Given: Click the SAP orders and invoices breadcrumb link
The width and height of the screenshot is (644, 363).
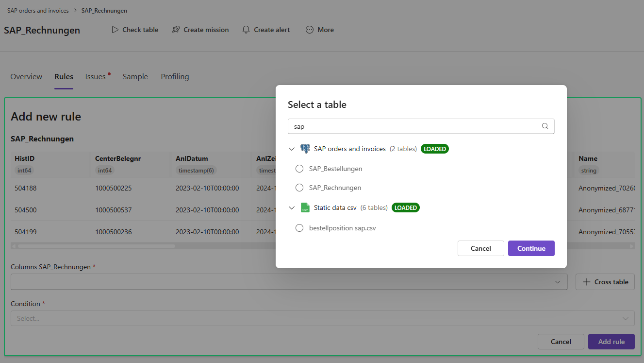Looking at the screenshot, I should click(38, 10).
